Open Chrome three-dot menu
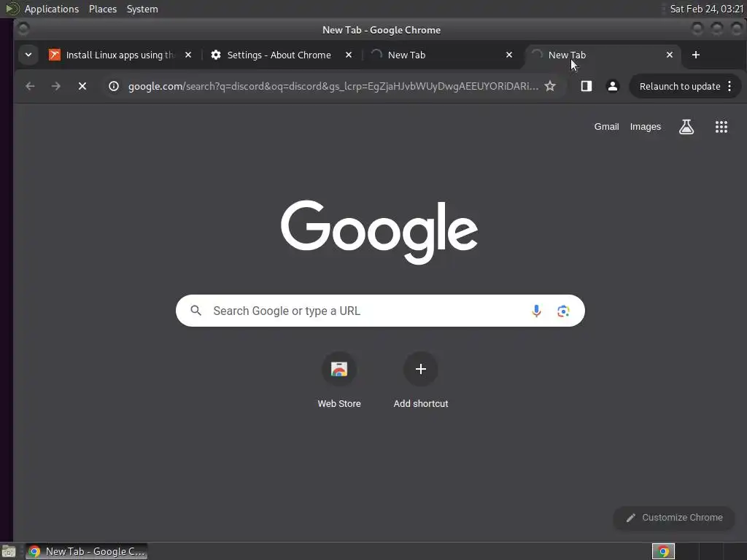The image size is (747, 560). (x=729, y=86)
